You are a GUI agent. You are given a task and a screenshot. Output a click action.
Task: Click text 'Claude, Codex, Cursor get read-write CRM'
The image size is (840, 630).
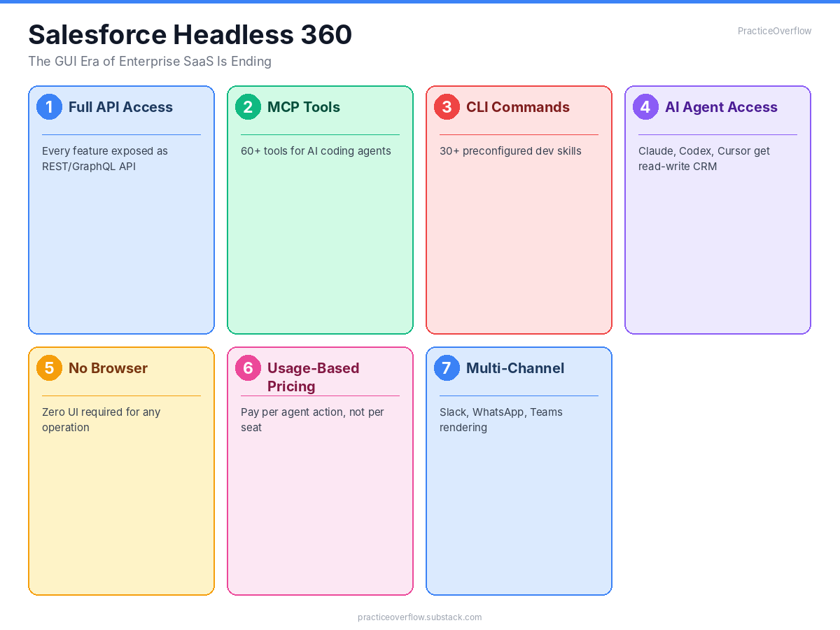[704, 159]
